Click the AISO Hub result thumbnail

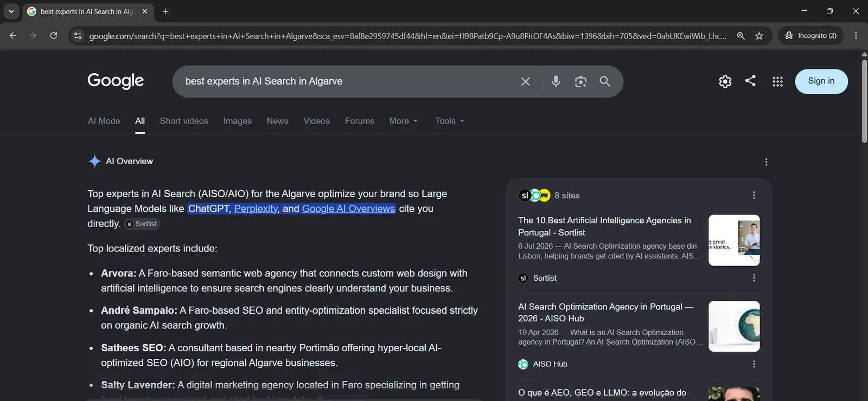[734, 326]
